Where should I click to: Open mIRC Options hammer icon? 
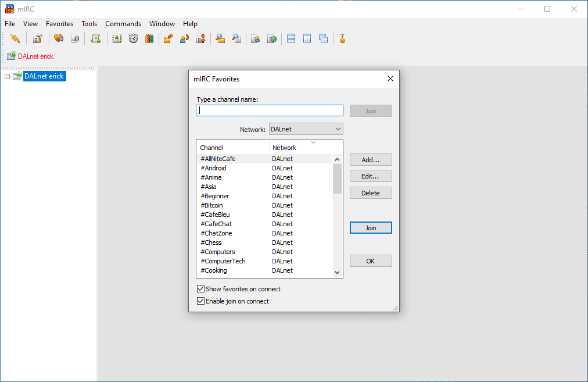pos(37,38)
